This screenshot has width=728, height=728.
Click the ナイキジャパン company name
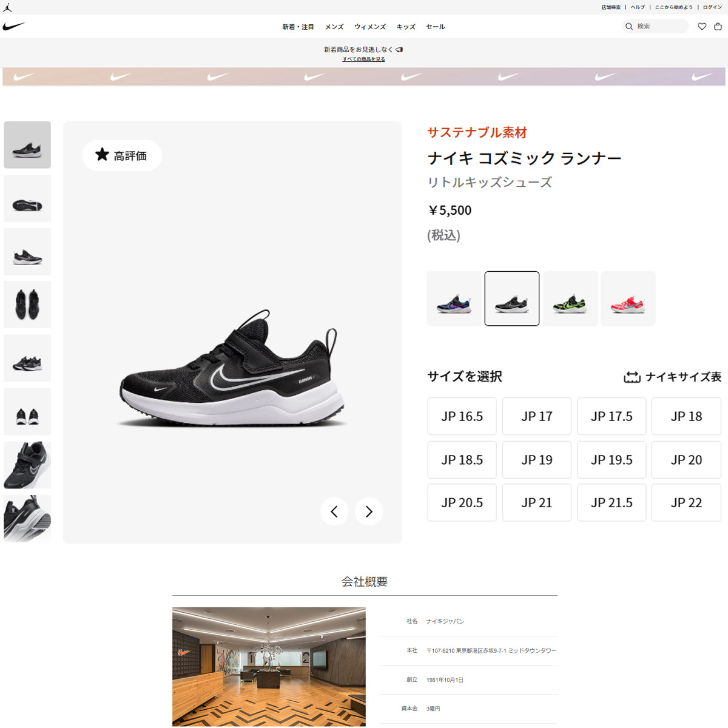[x=445, y=621]
